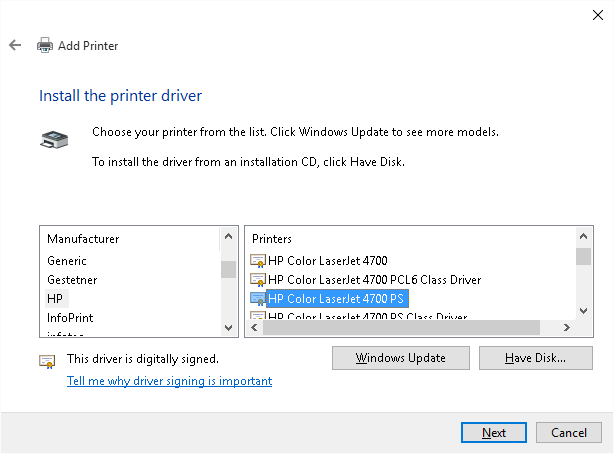Viewport: 614px width, 454px height.
Task: Choose HP in the Manufacturer list
Action: click(x=55, y=298)
